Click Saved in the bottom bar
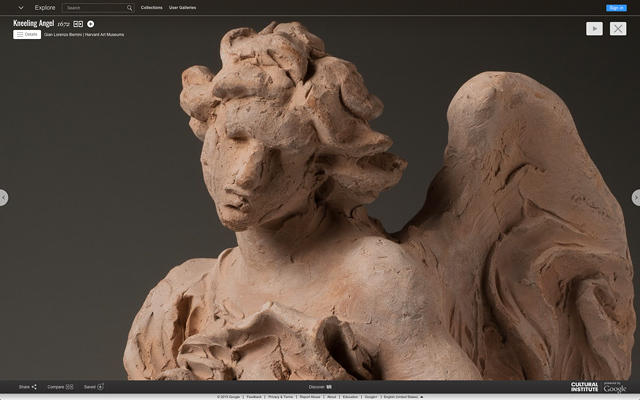 click(x=94, y=387)
